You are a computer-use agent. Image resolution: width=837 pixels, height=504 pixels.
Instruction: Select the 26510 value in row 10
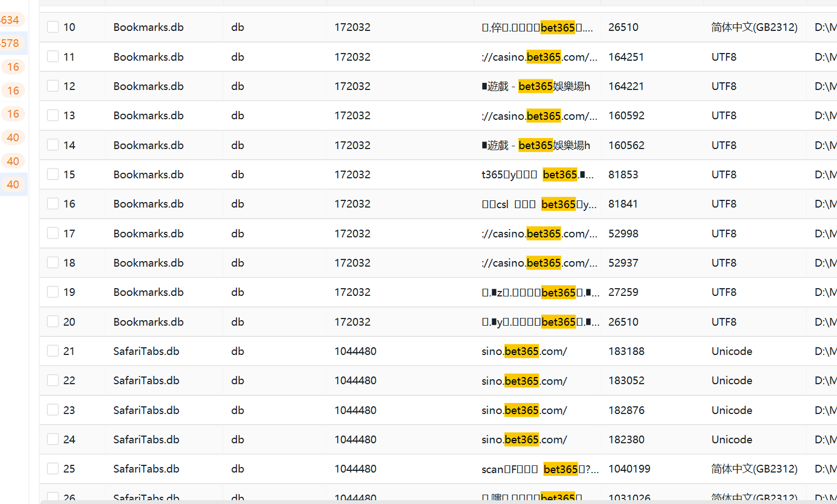click(x=623, y=27)
